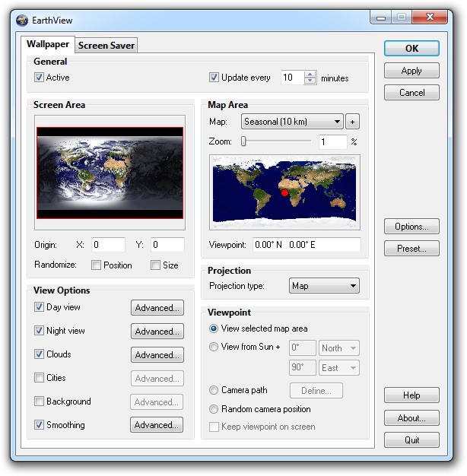Click the Quit button
Image resolution: width=467 pixels, height=476 pixels.
[x=411, y=440]
